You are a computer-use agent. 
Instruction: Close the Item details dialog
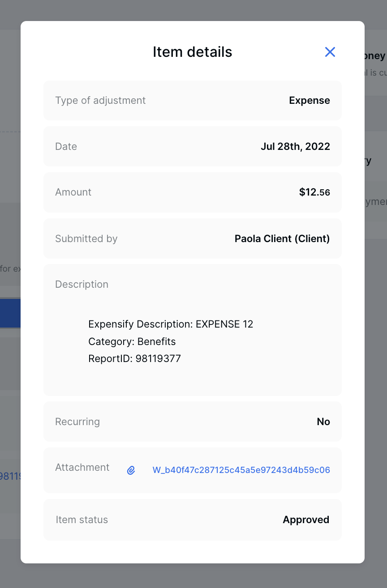click(x=330, y=52)
